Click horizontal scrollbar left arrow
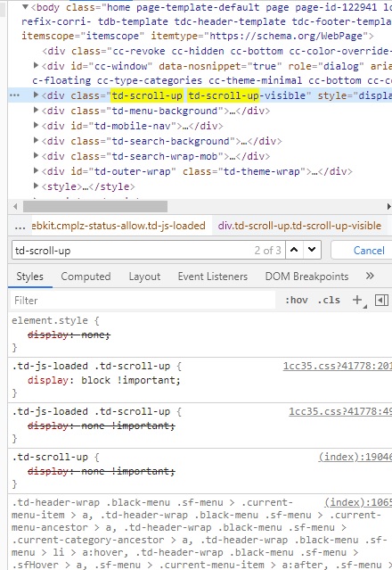The height and width of the screenshot is (570, 392). (x=15, y=206)
